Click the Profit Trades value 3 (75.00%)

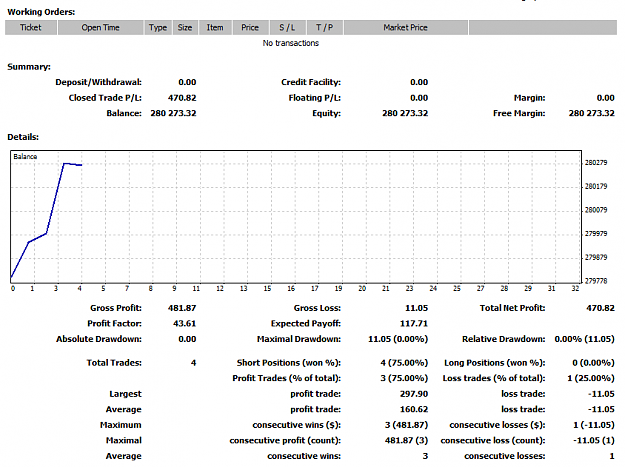(x=404, y=378)
